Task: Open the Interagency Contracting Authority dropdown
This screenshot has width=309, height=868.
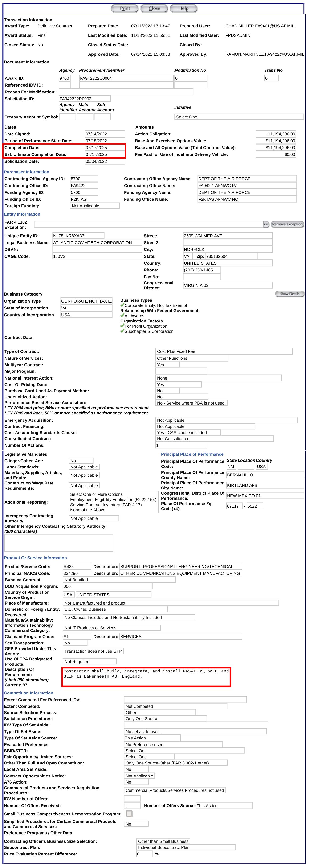Action: click(94, 518)
